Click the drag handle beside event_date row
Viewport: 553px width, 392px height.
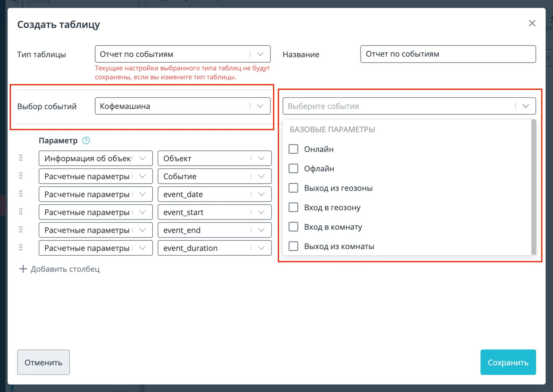click(21, 194)
